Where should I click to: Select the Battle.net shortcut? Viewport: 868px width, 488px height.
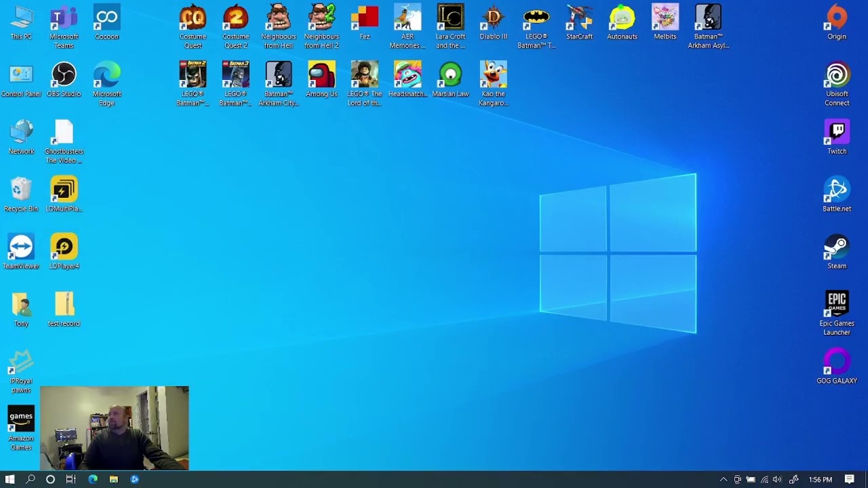click(x=837, y=195)
